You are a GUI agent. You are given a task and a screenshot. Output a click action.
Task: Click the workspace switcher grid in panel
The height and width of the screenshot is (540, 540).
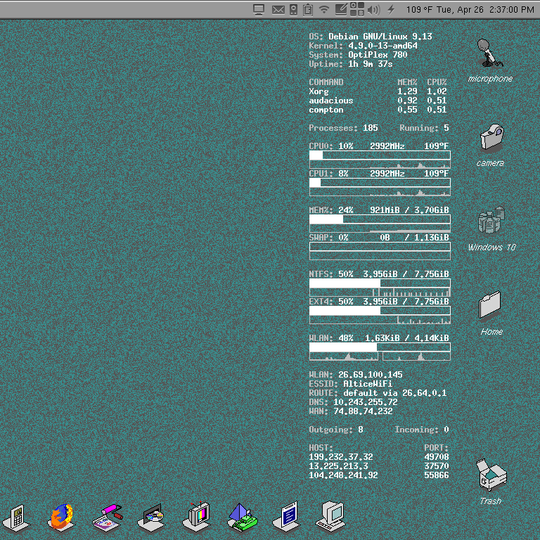(x=357, y=9)
